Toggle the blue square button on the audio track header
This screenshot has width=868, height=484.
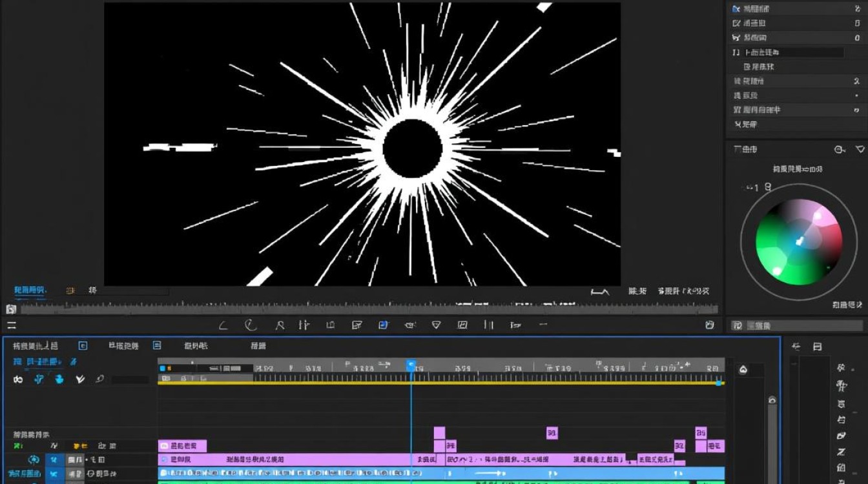coord(54,474)
